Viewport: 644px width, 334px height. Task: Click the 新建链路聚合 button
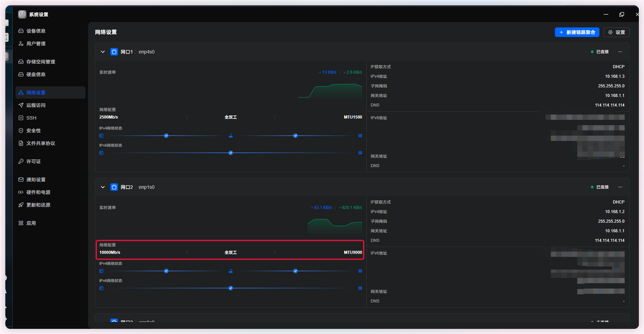[577, 32]
